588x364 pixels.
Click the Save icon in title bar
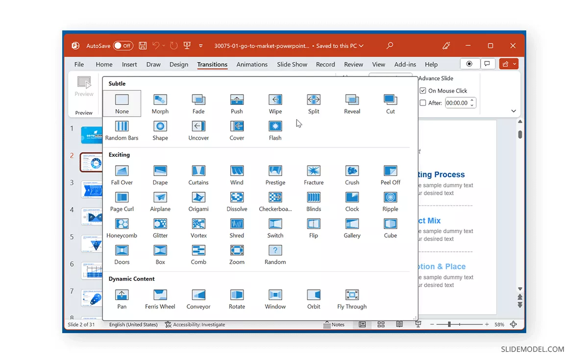pyautogui.click(x=143, y=46)
